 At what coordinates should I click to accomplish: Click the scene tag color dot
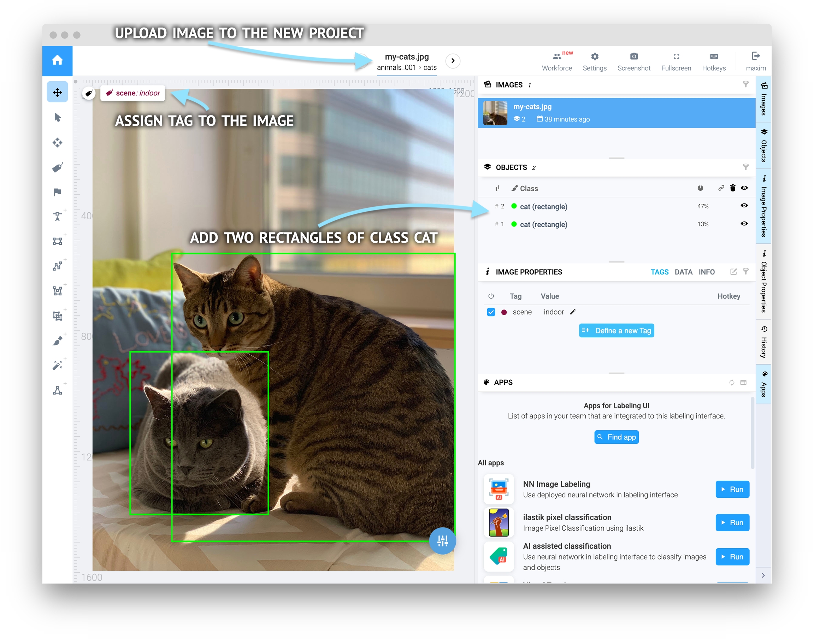[x=504, y=312]
